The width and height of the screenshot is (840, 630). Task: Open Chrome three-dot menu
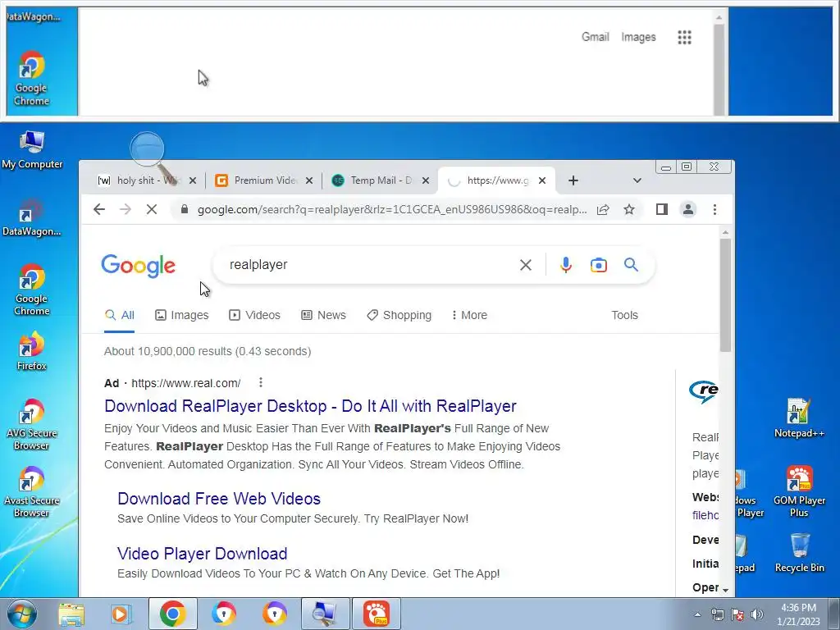(714, 209)
